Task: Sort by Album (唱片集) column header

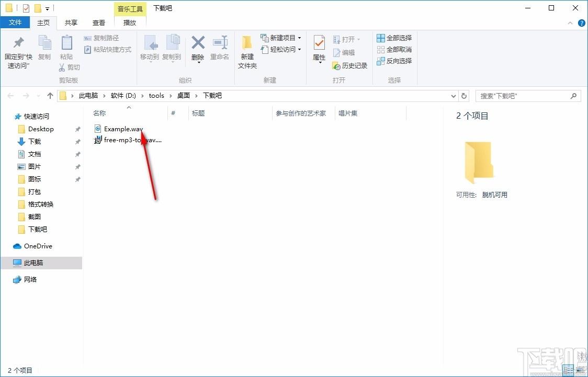Action: [348, 113]
